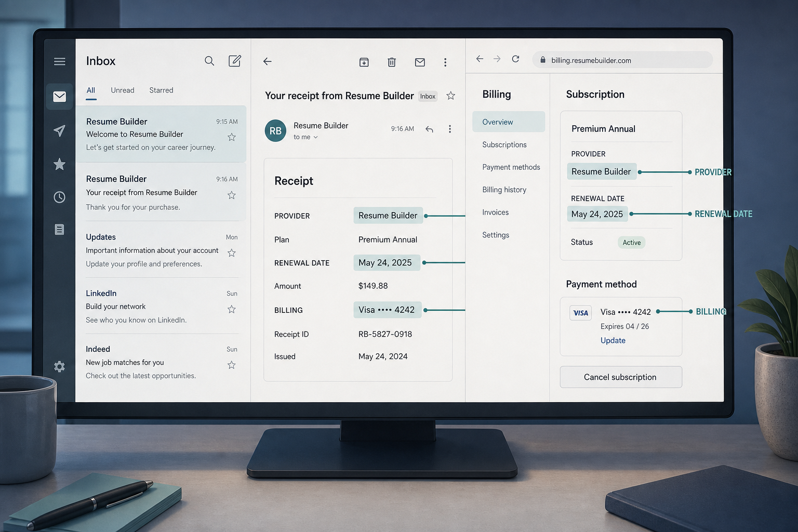Star the LinkedIn Build your network email
798x532 pixels.
coord(232,309)
